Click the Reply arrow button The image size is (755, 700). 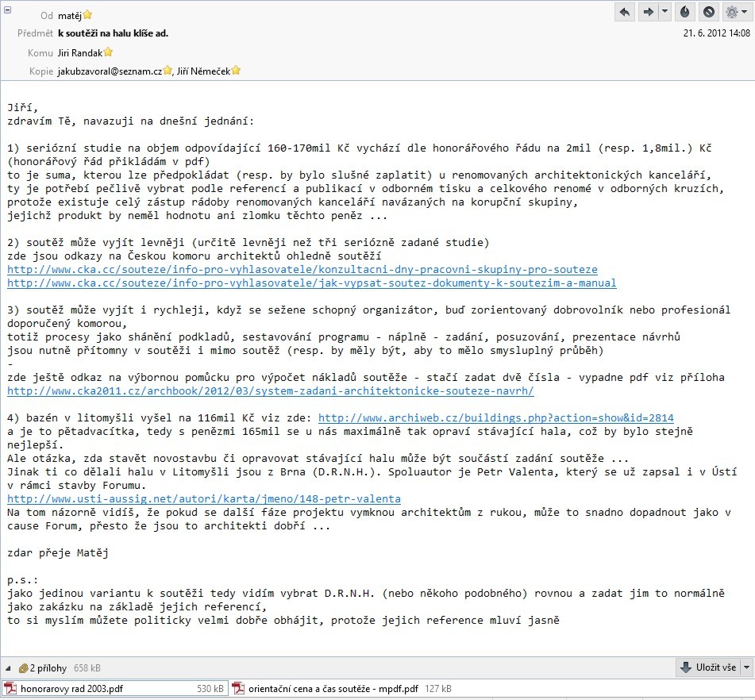pos(625,12)
